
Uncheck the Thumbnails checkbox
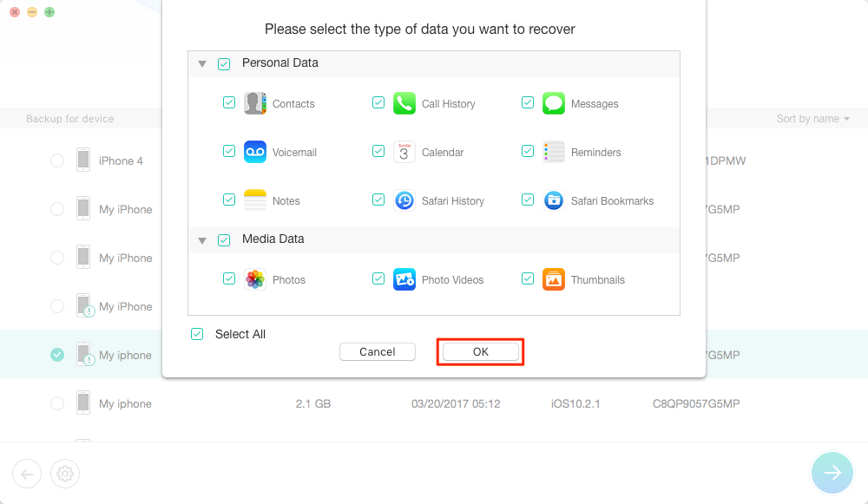click(x=528, y=278)
